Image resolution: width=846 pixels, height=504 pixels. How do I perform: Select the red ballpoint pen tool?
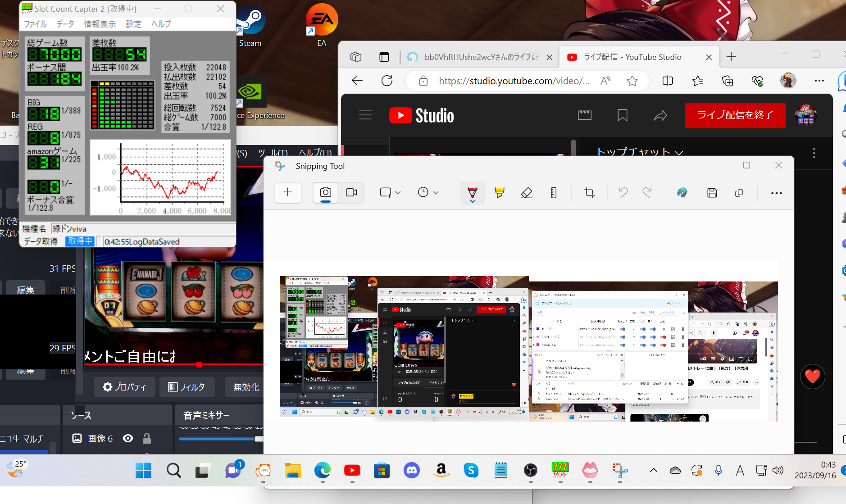(472, 193)
